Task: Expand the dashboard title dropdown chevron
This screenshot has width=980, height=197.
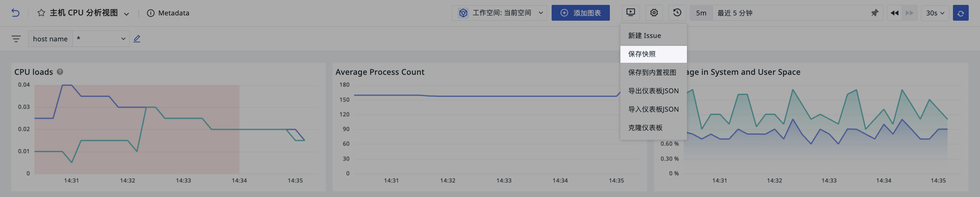Action: click(x=126, y=14)
